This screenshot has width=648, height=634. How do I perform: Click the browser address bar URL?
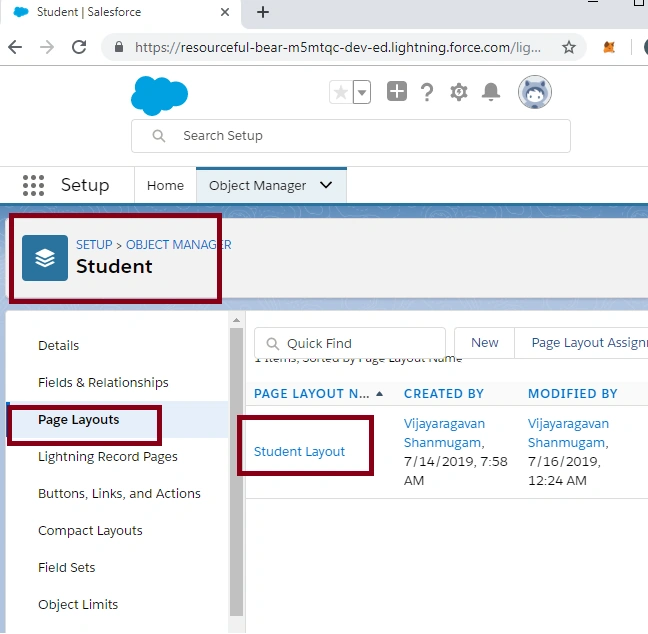pyautogui.click(x=338, y=48)
